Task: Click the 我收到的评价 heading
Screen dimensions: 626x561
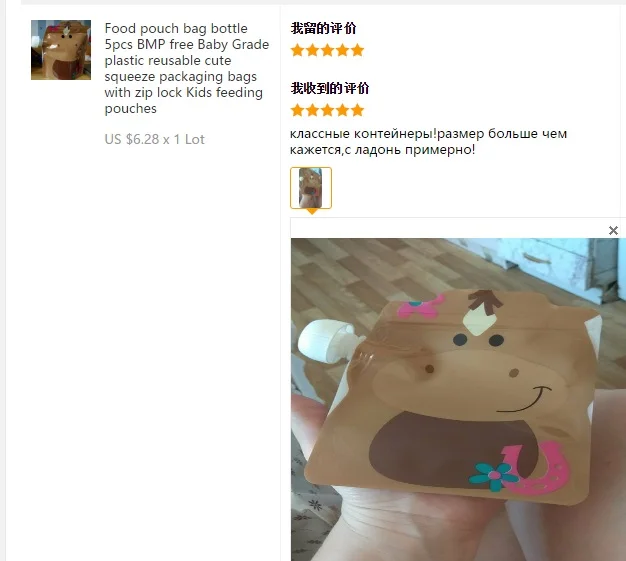Action: tap(330, 88)
